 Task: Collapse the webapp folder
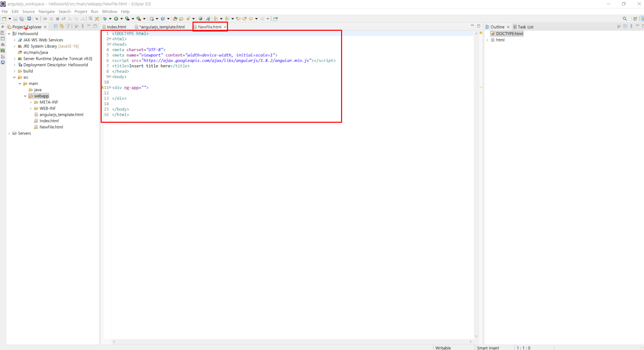pos(25,96)
